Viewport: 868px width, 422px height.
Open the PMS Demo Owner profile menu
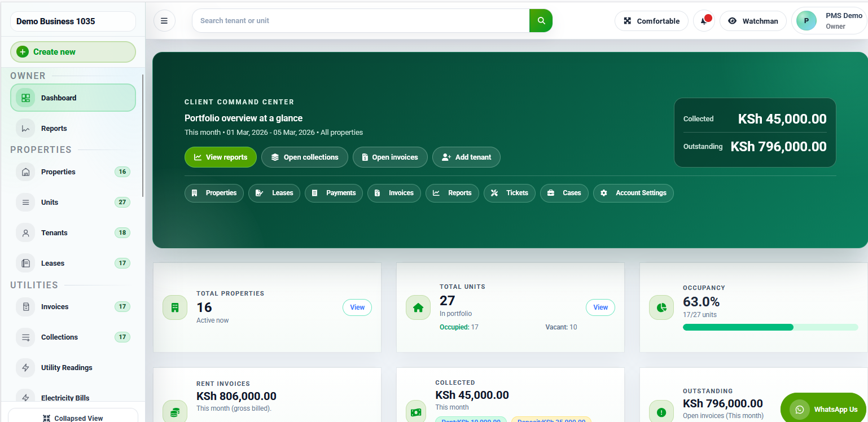click(828, 20)
